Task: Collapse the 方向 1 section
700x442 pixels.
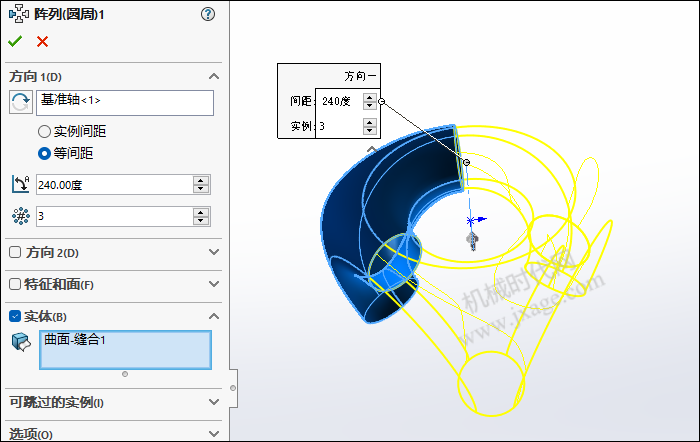Action: (x=214, y=76)
